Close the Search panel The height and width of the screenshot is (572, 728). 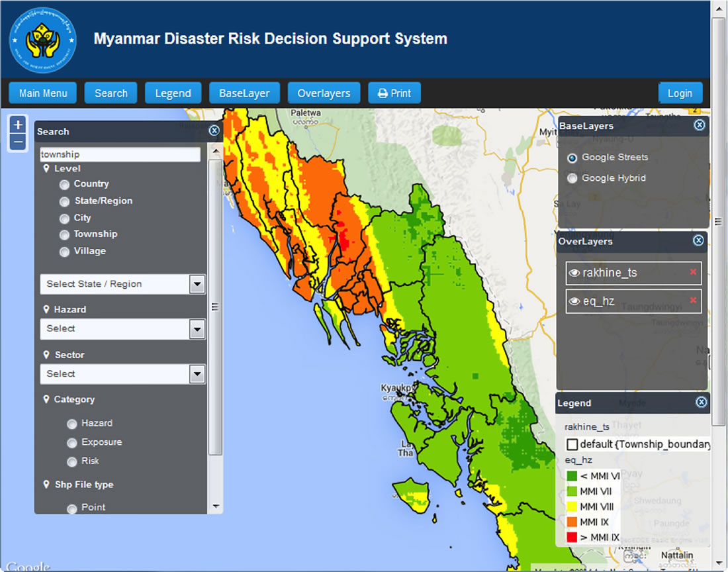point(214,130)
